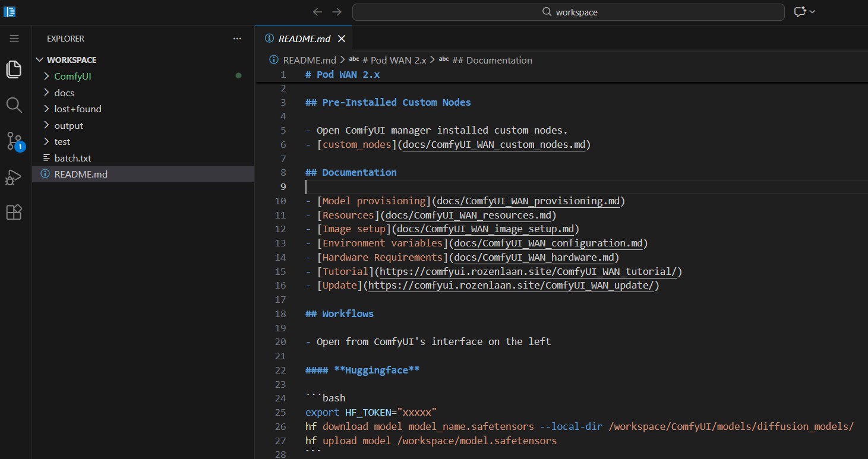868x459 pixels.
Task: Navigate back using the left arrow
Action: tap(317, 12)
